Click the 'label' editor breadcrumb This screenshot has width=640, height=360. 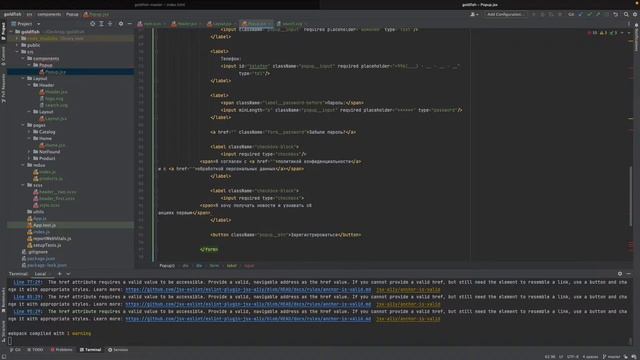[x=231, y=266]
